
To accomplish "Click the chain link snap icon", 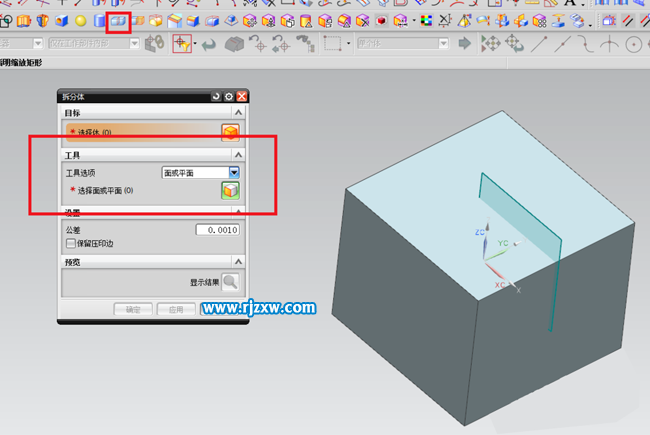I will pyautogui.click(x=154, y=44).
